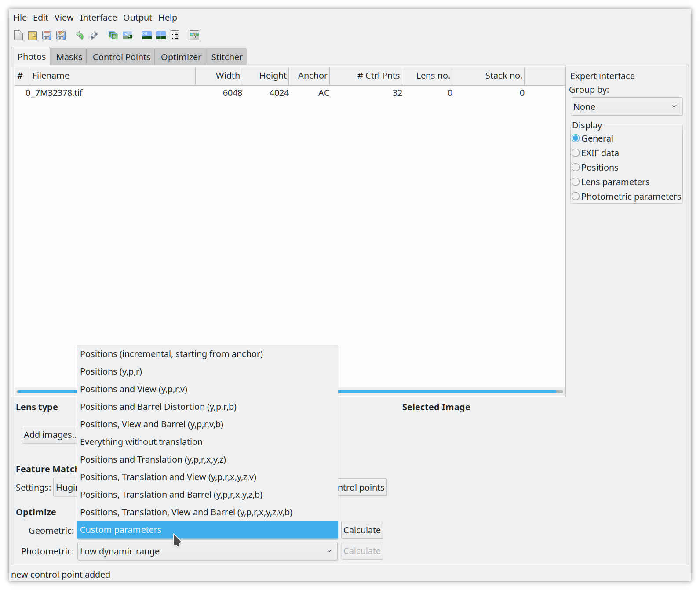The height and width of the screenshot is (590, 700).
Task: Show the control points table list icon
Action: point(175,35)
